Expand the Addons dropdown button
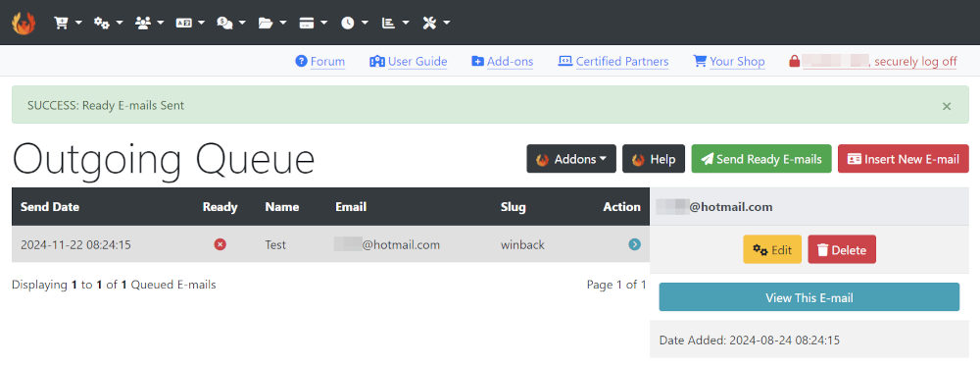980x367 pixels. (x=571, y=159)
